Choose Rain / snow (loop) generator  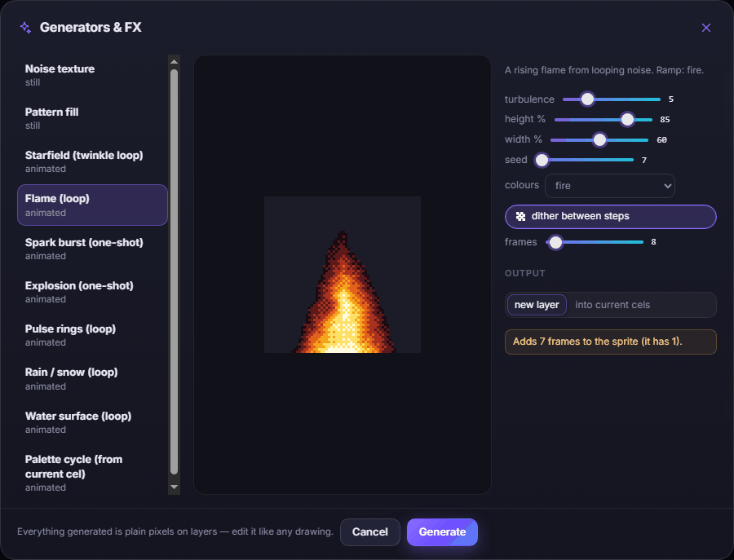[x=92, y=378]
